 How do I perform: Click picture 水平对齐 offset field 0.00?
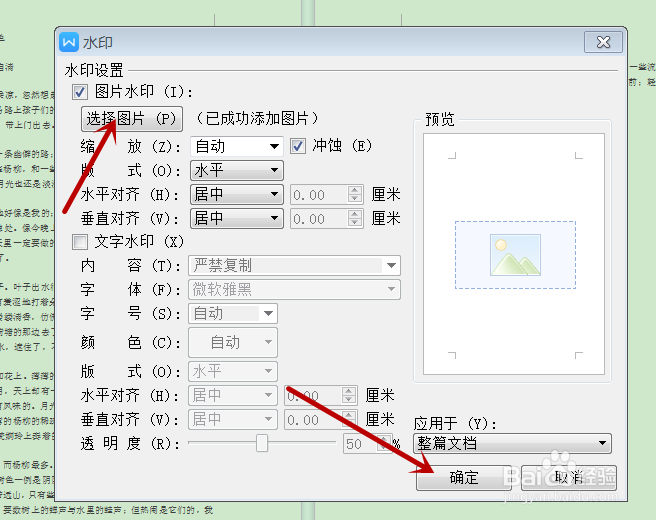[319, 195]
